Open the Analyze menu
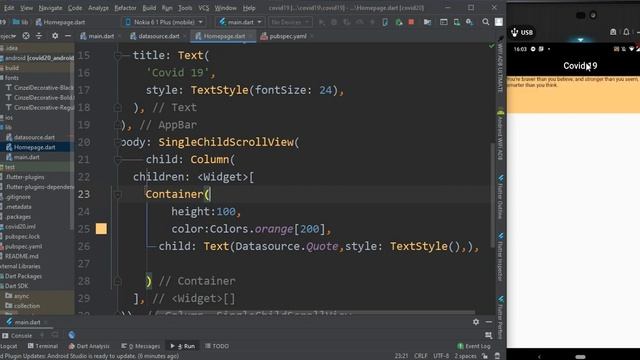This screenshot has height=360, width=640. click(x=98, y=8)
